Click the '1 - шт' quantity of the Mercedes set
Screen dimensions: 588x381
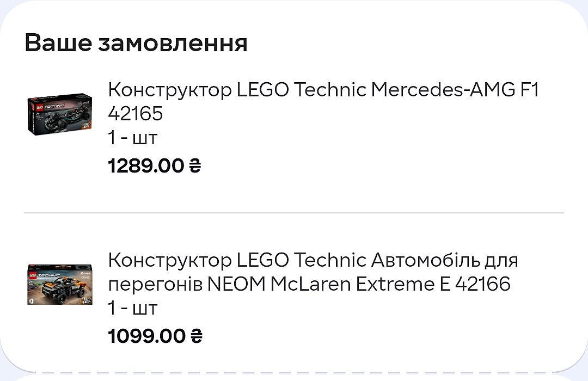click(132, 138)
